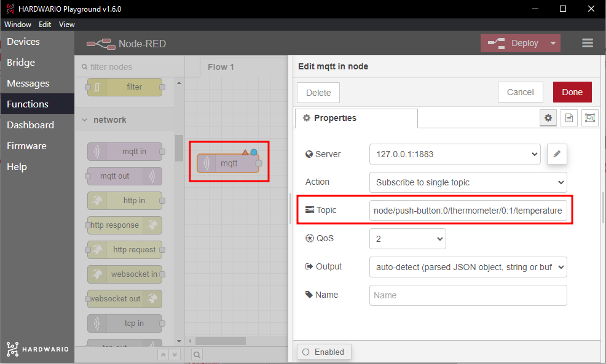Open the Help section
This screenshot has height=364, width=606.
click(x=37, y=166)
